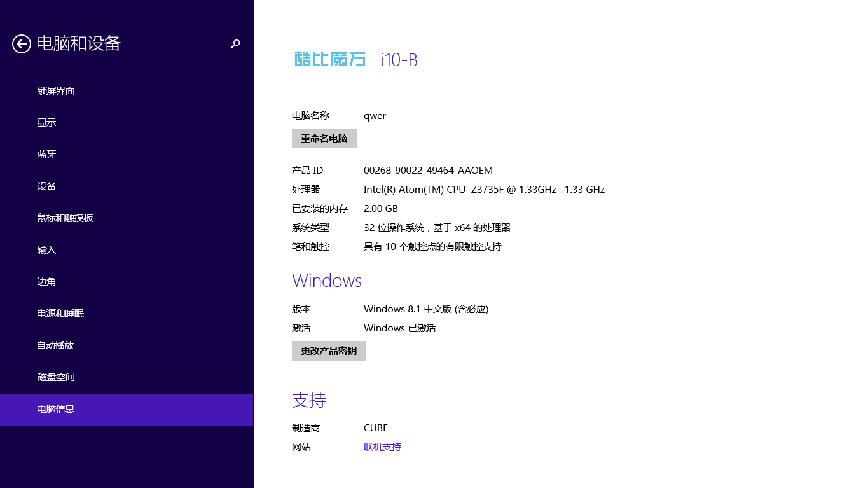Open the 边角 settings section

click(46, 282)
